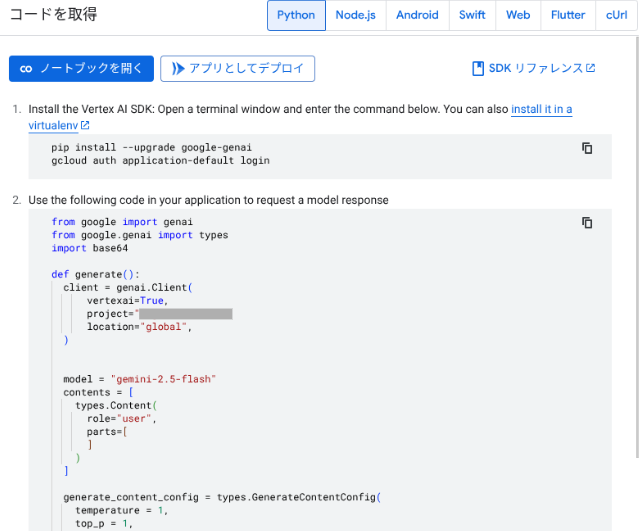Switch to the Android tab
Image resolution: width=642 pixels, height=531 pixels.
click(x=417, y=15)
